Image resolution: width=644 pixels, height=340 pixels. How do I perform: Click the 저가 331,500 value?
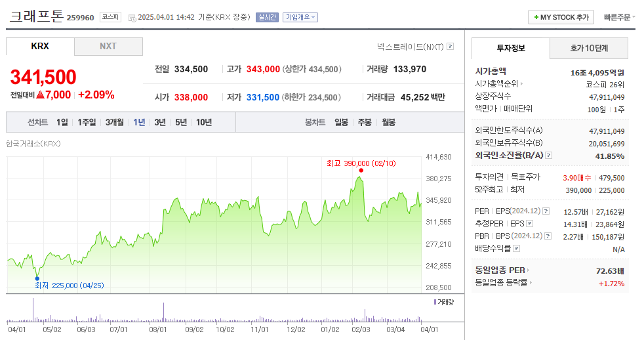pos(263,97)
